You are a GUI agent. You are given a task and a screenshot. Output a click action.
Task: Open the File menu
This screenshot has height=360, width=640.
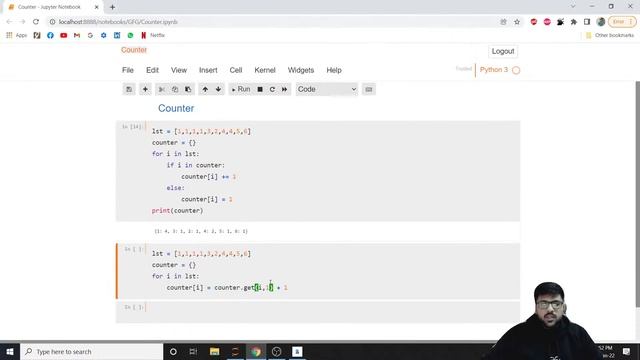pos(128,70)
